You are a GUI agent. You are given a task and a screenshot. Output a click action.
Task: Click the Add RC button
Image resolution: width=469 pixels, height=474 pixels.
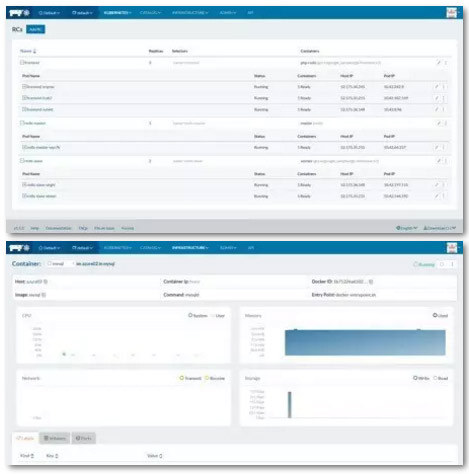(x=36, y=30)
